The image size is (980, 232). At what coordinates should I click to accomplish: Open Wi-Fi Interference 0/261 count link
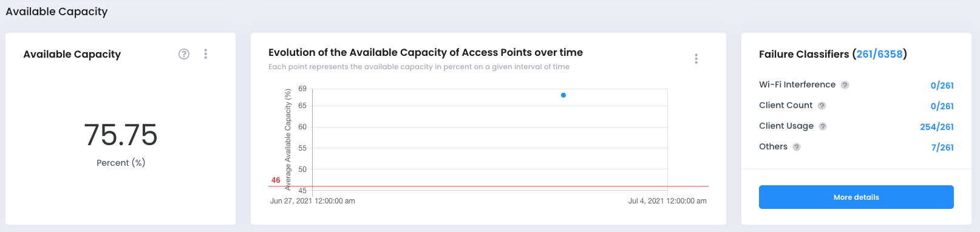(942, 86)
